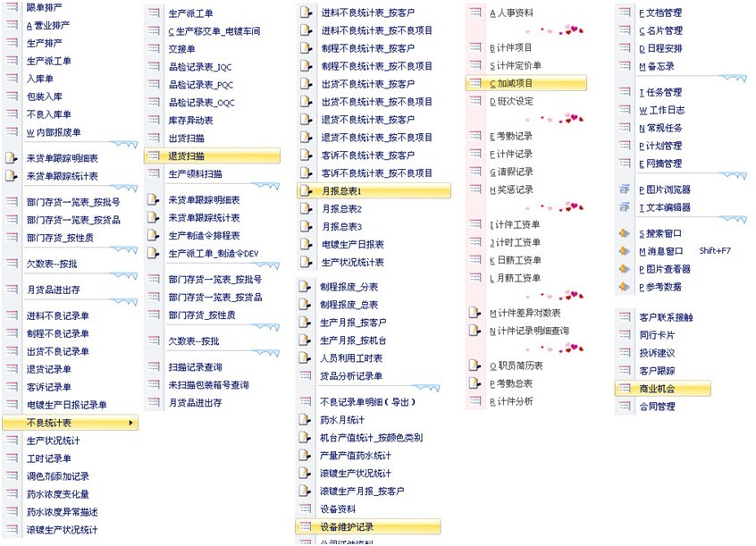
Task: Click the icon beside 设备维护记录
Action: point(306,527)
